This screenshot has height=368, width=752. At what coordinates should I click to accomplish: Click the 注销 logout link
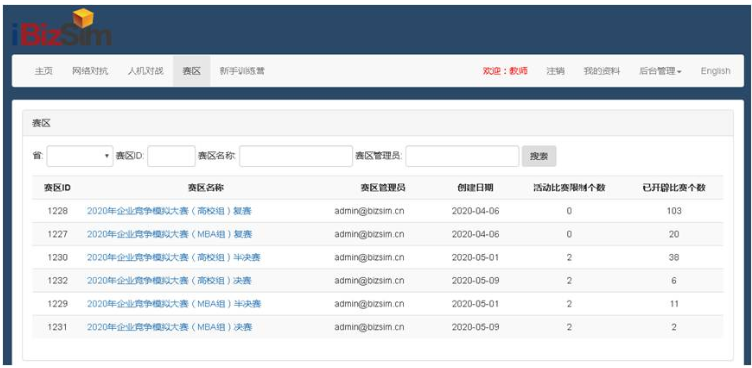point(555,71)
